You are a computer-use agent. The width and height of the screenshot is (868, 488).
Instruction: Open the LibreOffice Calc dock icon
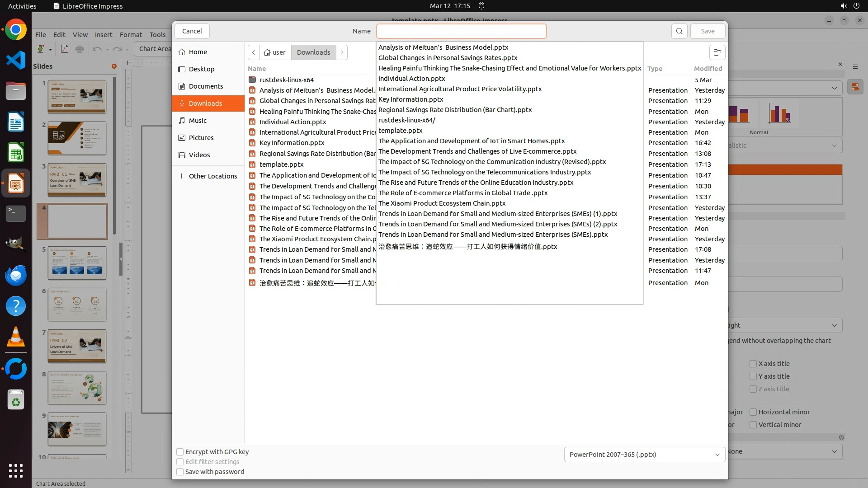(x=16, y=153)
